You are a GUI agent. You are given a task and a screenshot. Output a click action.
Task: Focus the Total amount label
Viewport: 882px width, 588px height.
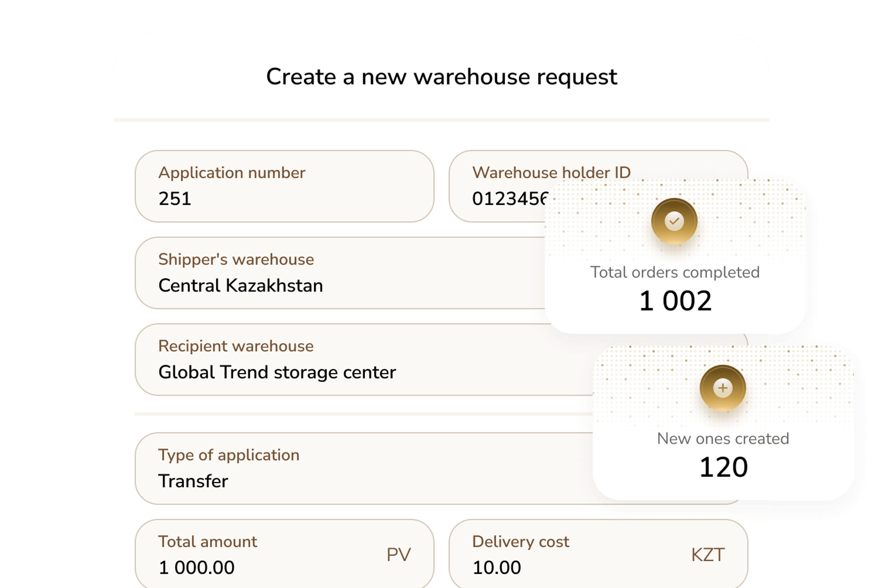(x=208, y=542)
